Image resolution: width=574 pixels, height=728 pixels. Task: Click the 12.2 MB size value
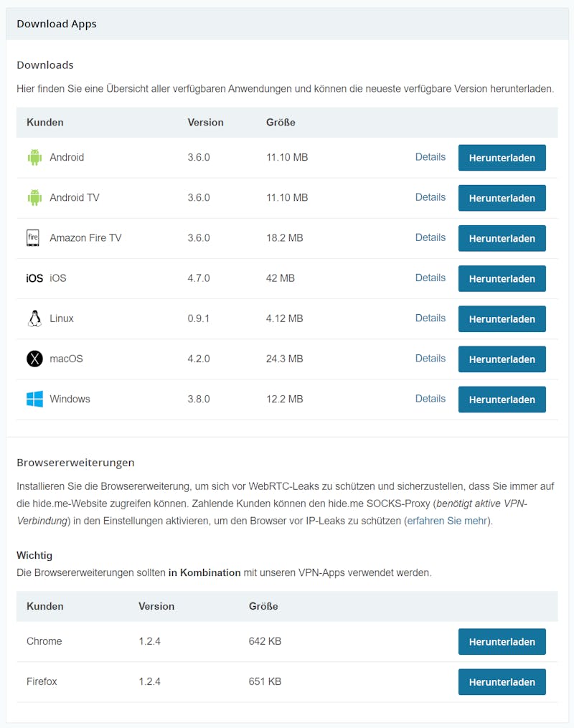[x=284, y=399]
